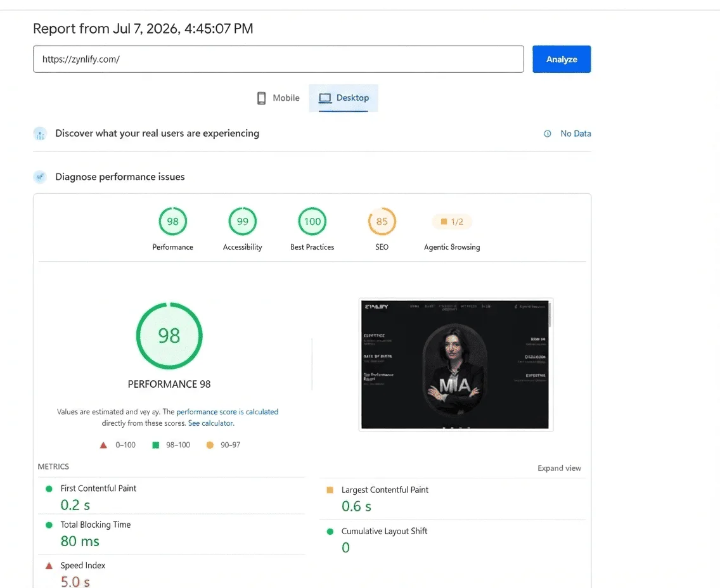
Task: Open the SEO 85 score gauge
Action: tap(382, 221)
